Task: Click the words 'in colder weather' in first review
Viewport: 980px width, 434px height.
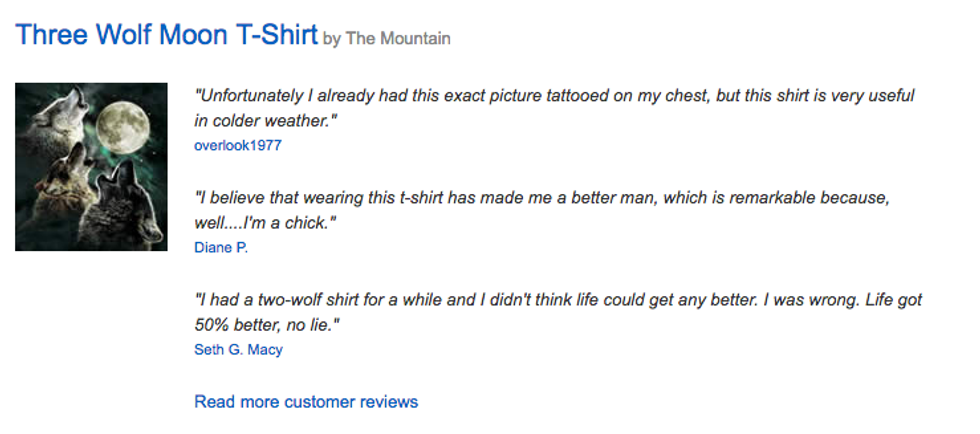Action: point(263,121)
